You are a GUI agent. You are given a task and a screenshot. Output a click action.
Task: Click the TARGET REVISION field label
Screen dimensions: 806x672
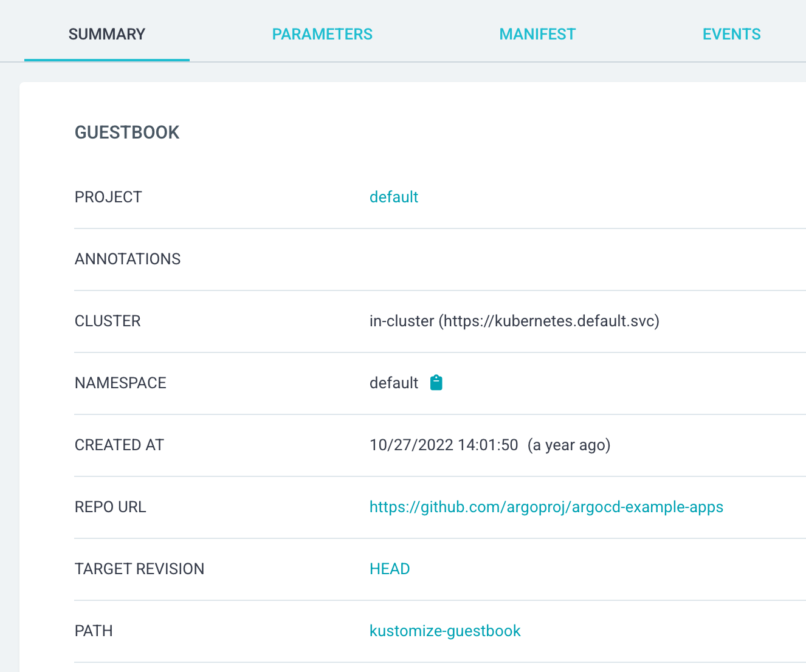139,569
